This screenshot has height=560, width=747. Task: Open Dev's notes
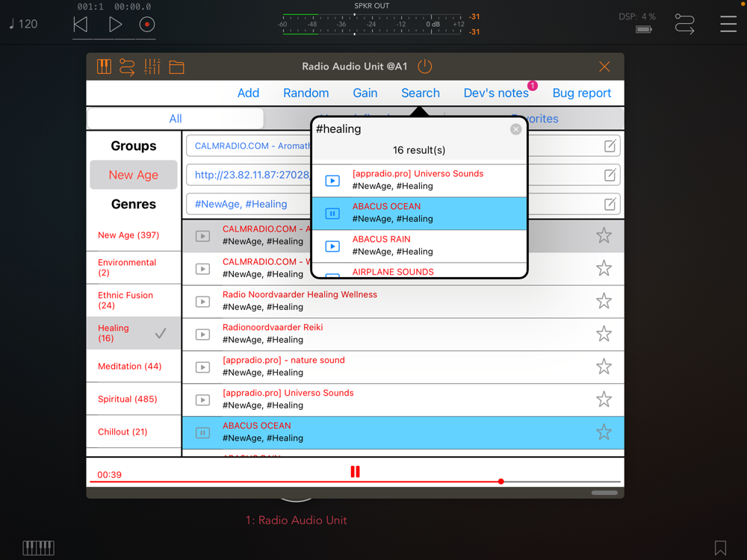pyautogui.click(x=496, y=93)
